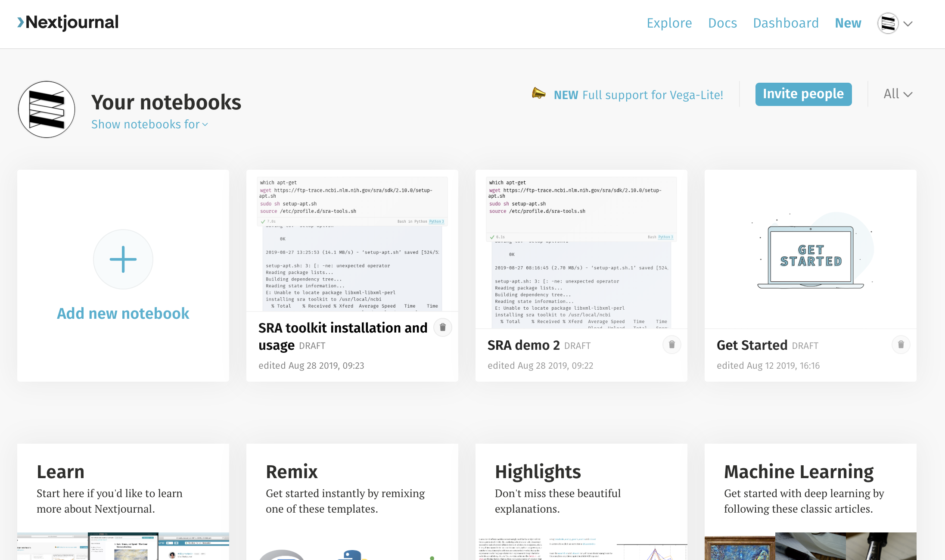Open Full support for Vega-Lite announcement
945x560 pixels.
[638, 95]
